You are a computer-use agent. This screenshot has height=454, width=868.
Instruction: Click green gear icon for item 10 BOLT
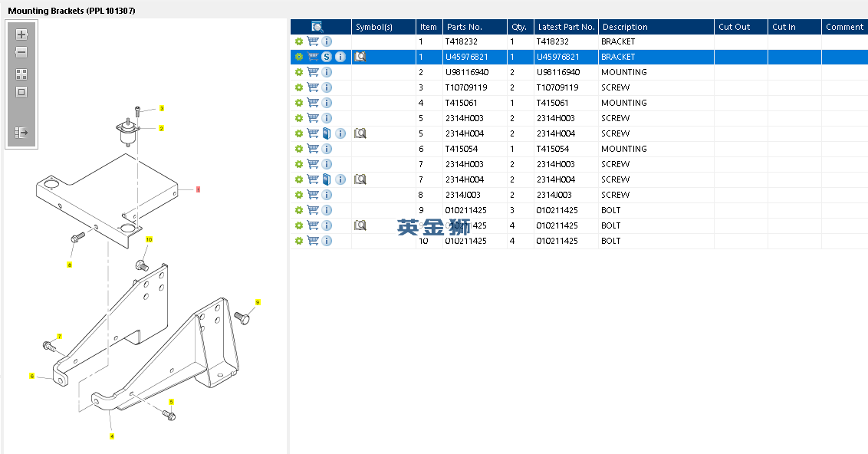tap(299, 241)
